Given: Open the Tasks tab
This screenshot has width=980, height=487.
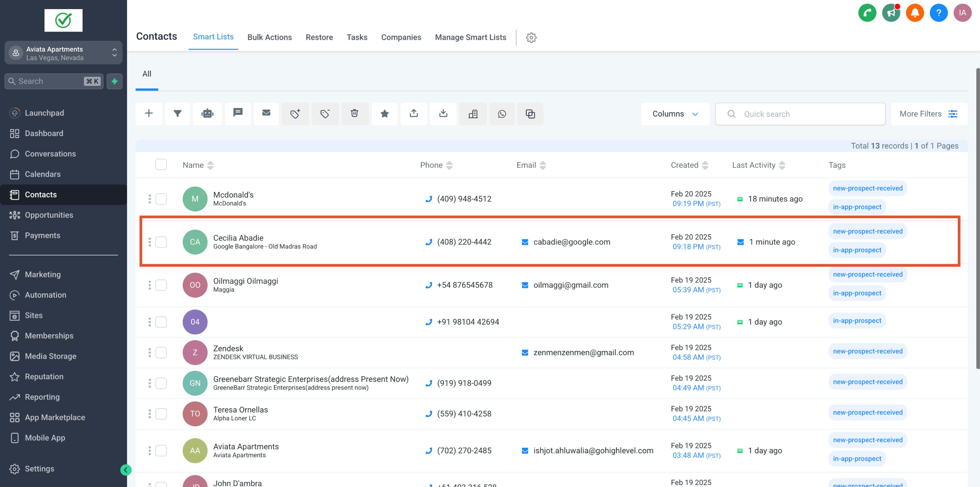Looking at the screenshot, I should (357, 37).
